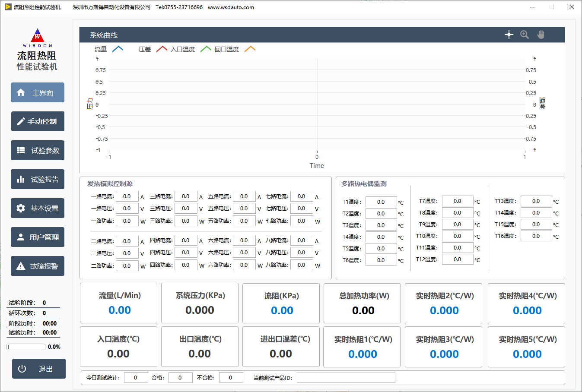The width and height of the screenshot is (582, 392).
Task: Go to 试验参数 test parameters
Action: [x=38, y=150]
